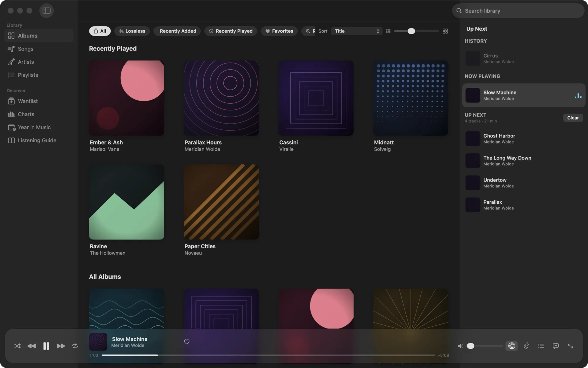The height and width of the screenshot is (368, 588).
Task: Pause playback of Slow Machine
Action: tap(46, 346)
